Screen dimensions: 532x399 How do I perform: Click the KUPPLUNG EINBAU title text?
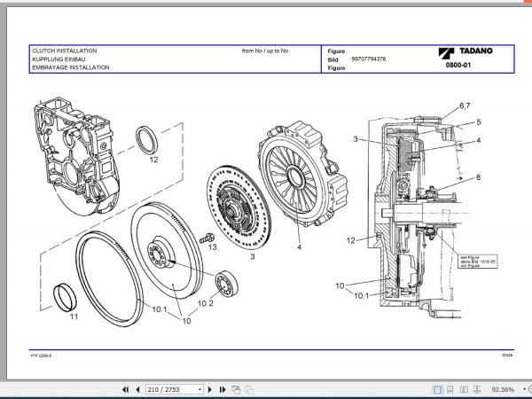pos(59,59)
